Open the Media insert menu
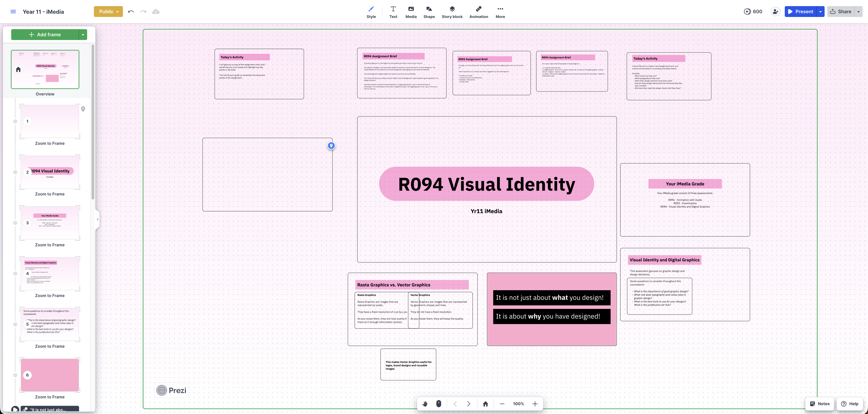This screenshot has height=414, width=868. [411, 12]
